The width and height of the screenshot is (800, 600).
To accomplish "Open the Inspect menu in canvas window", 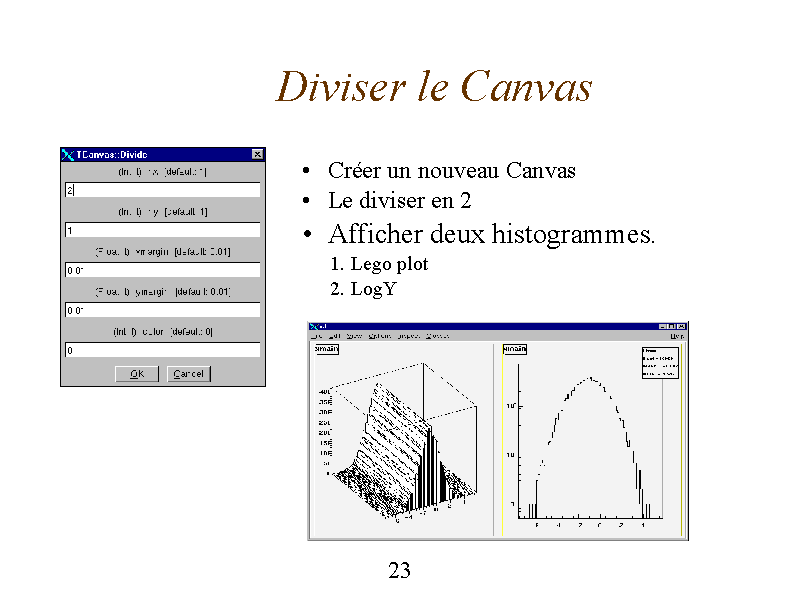I will (x=409, y=336).
